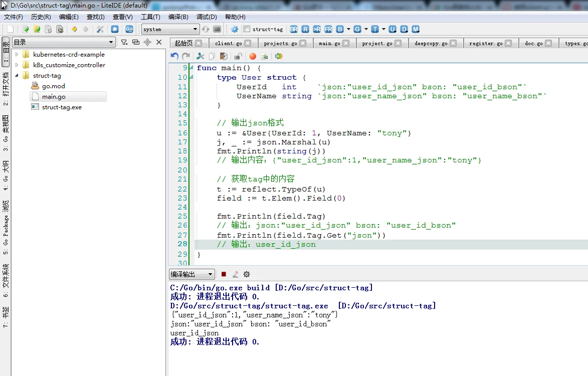The width and height of the screenshot is (588, 376).
Task: Stop the build using the red square icon
Action: [x=224, y=274]
